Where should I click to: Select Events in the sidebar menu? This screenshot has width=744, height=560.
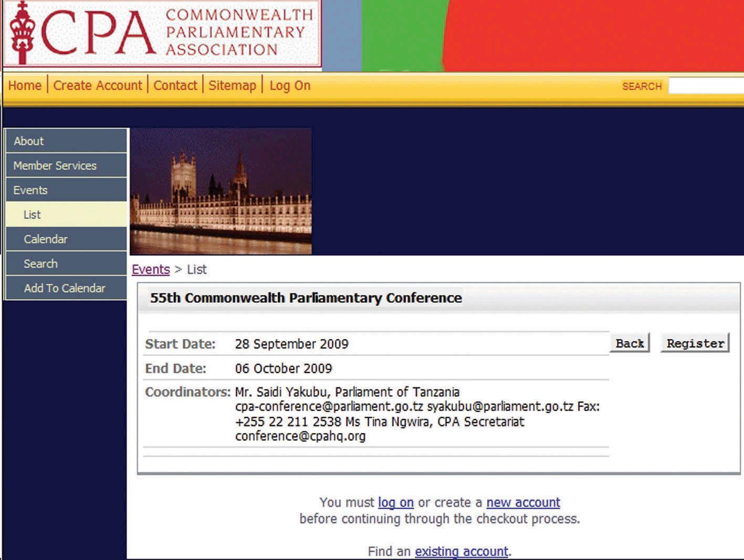pos(66,190)
